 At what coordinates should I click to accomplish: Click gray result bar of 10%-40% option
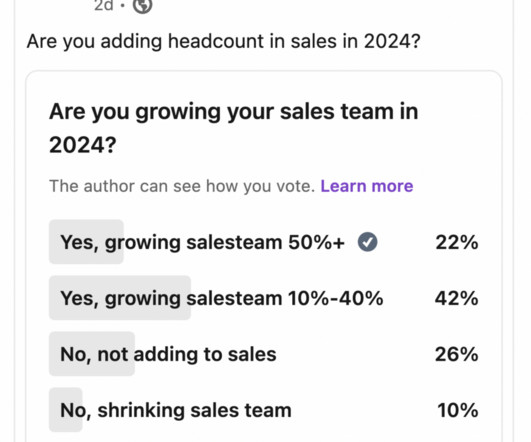(x=120, y=298)
